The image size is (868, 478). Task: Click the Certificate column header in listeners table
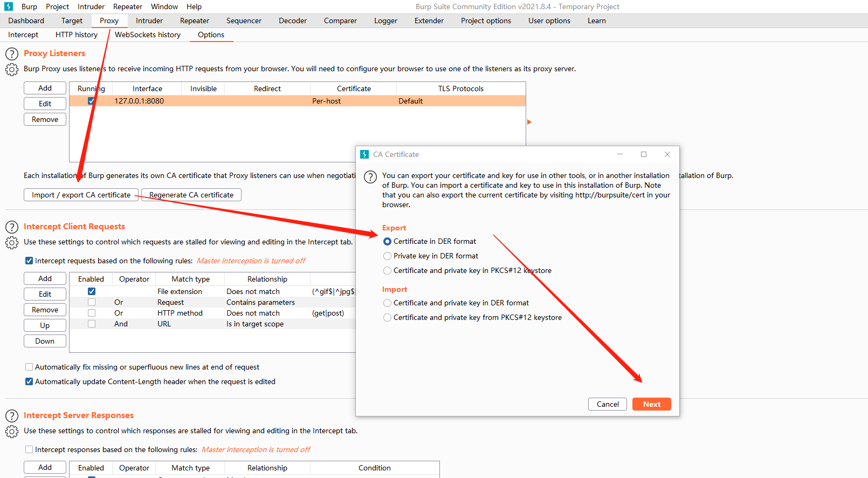(x=354, y=88)
